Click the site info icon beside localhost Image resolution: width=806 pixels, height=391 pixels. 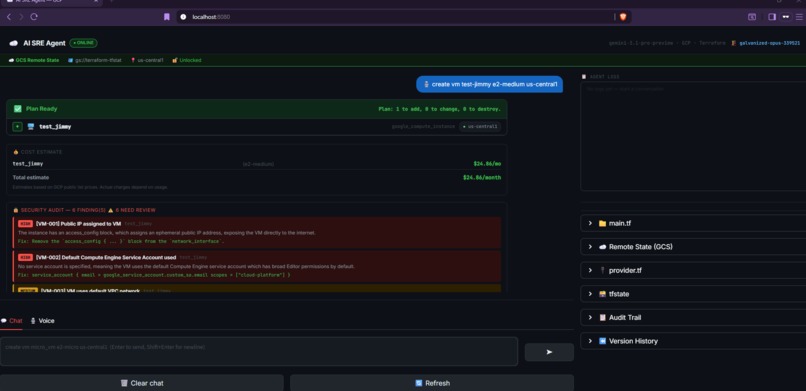[x=183, y=17]
